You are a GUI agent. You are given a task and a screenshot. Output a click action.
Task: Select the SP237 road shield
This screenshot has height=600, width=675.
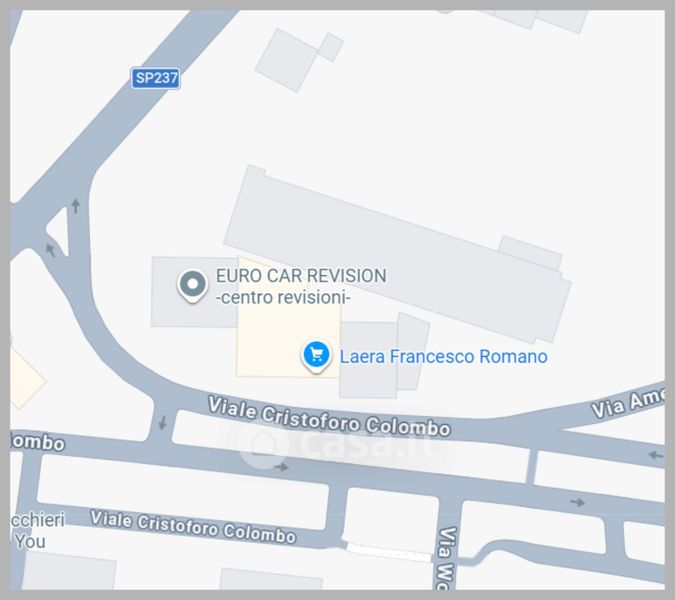tap(156, 78)
